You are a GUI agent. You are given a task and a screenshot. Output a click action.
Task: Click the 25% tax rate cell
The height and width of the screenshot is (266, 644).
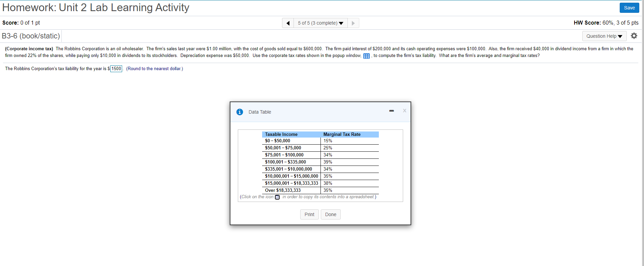(x=350, y=148)
